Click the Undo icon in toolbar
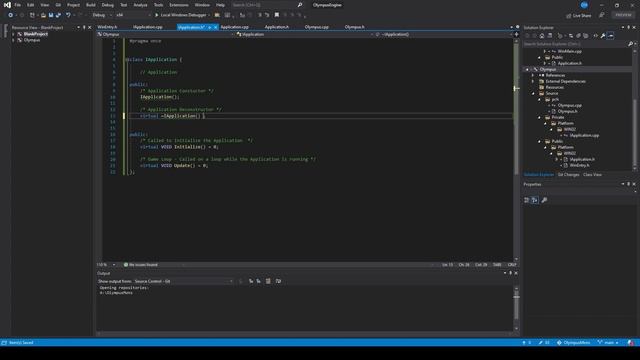Viewport: 640px width, 360px height. click(x=68, y=15)
